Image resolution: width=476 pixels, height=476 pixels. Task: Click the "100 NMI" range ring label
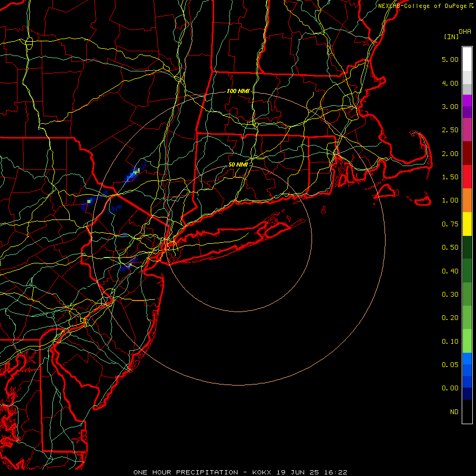point(238,91)
